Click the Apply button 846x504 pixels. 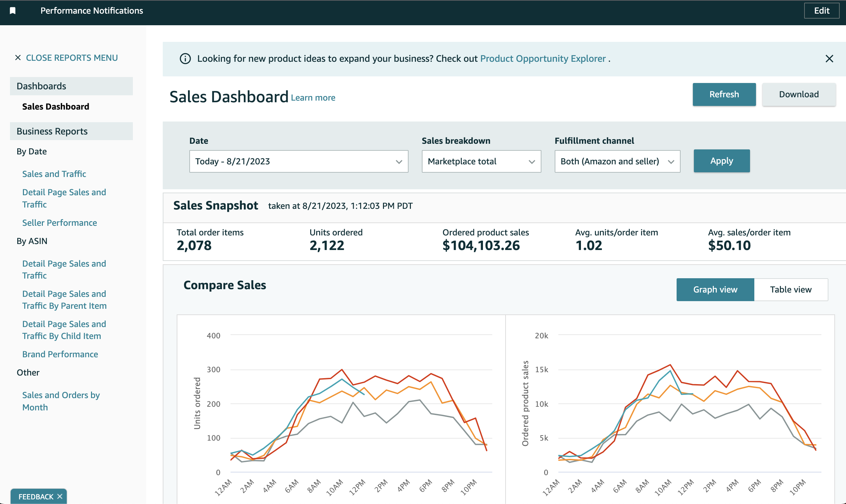pyautogui.click(x=721, y=161)
